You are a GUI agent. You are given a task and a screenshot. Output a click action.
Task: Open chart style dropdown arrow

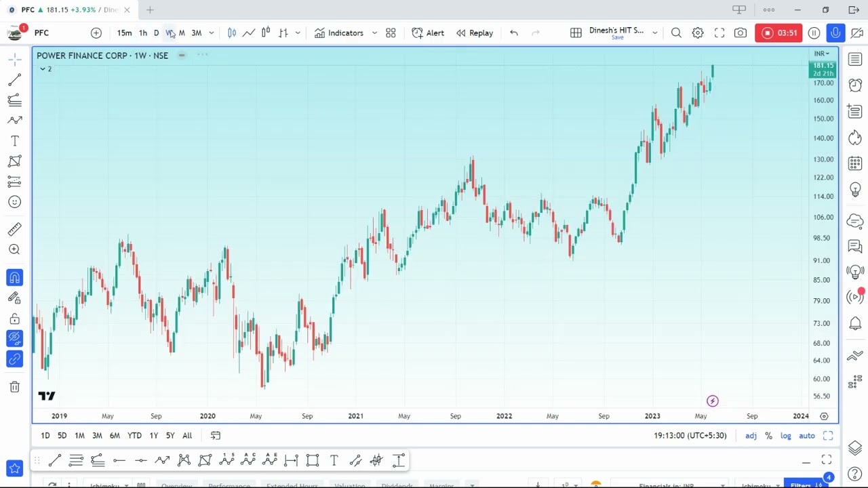coord(298,33)
